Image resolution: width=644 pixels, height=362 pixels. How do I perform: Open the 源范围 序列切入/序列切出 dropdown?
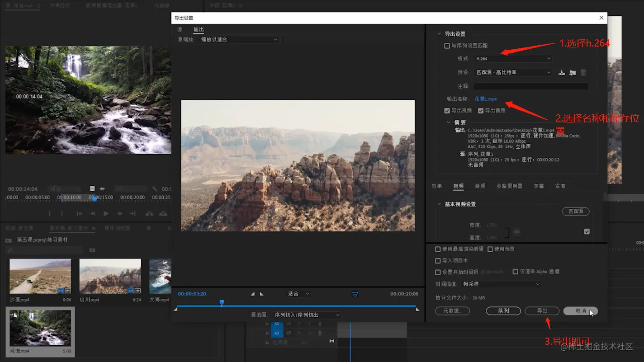(x=307, y=315)
